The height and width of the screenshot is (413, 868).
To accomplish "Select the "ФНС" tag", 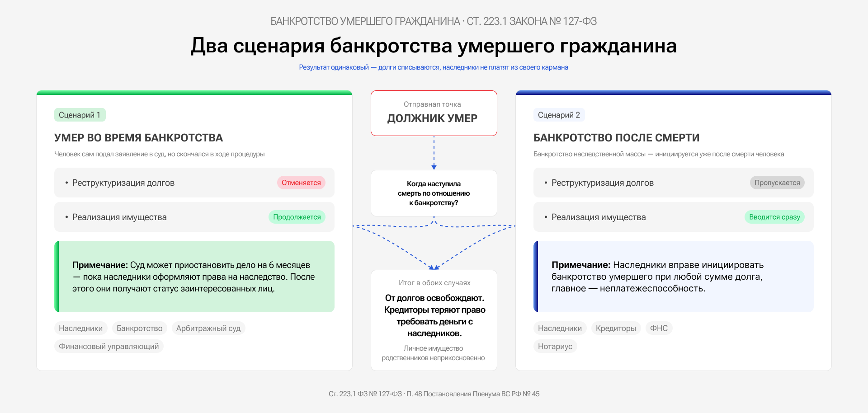I will [x=658, y=328].
